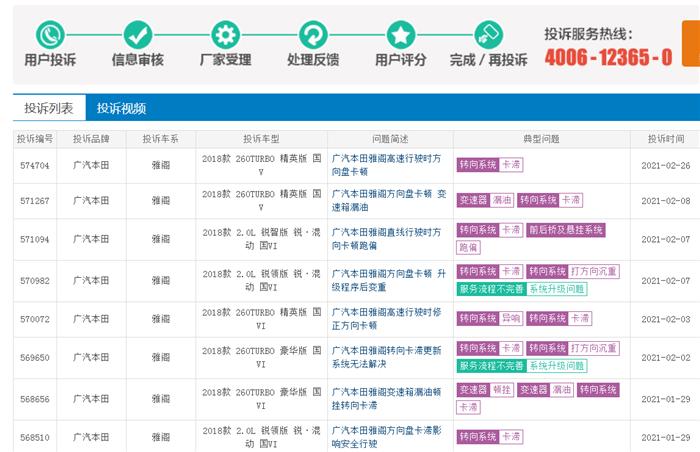This screenshot has width=700, height=452.
Task: Click complaint number 570072
Action: pyautogui.click(x=34, y=319)
